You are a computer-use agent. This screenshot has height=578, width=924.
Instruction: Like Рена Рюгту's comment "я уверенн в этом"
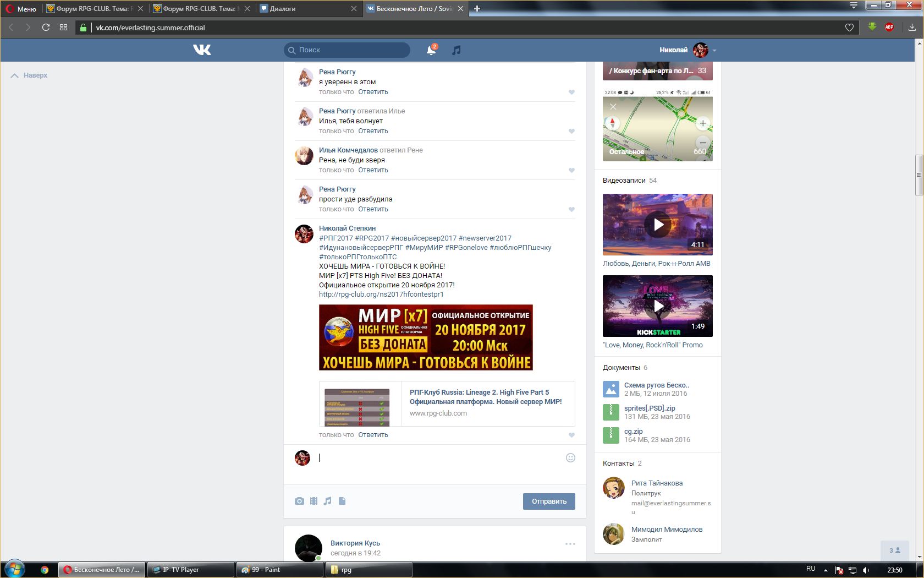pyautogui.click(x=571, y=92)
